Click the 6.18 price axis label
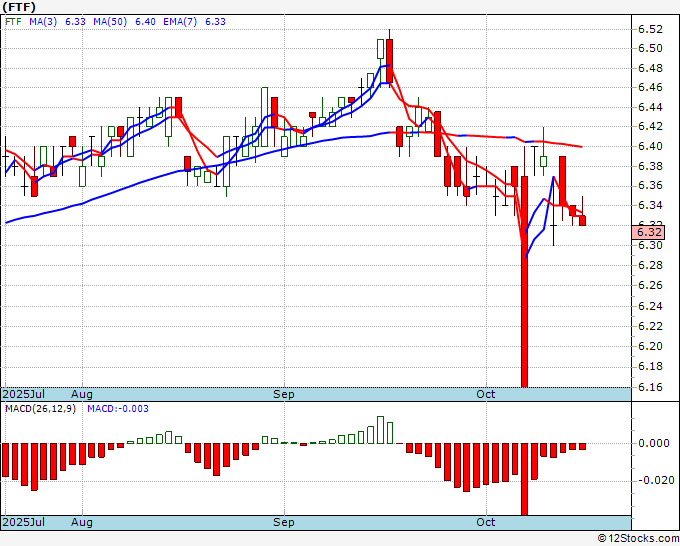The height and width of the screenshot is (546, 680). [650, 366]
